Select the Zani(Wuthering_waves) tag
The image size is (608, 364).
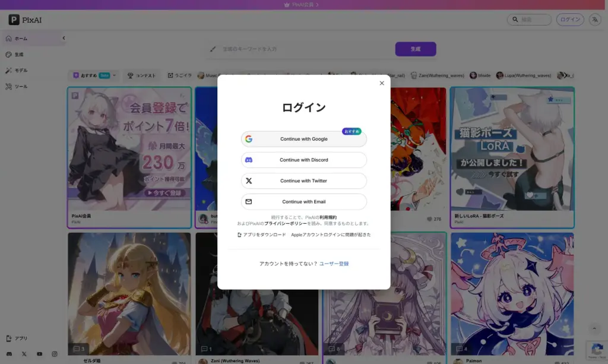(438, 75)
